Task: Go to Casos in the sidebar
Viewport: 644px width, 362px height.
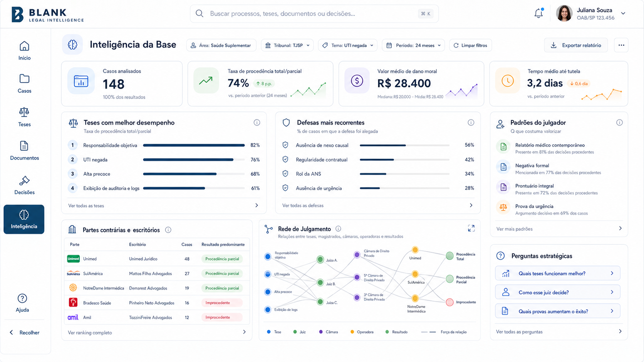Action: click(24, 83)
